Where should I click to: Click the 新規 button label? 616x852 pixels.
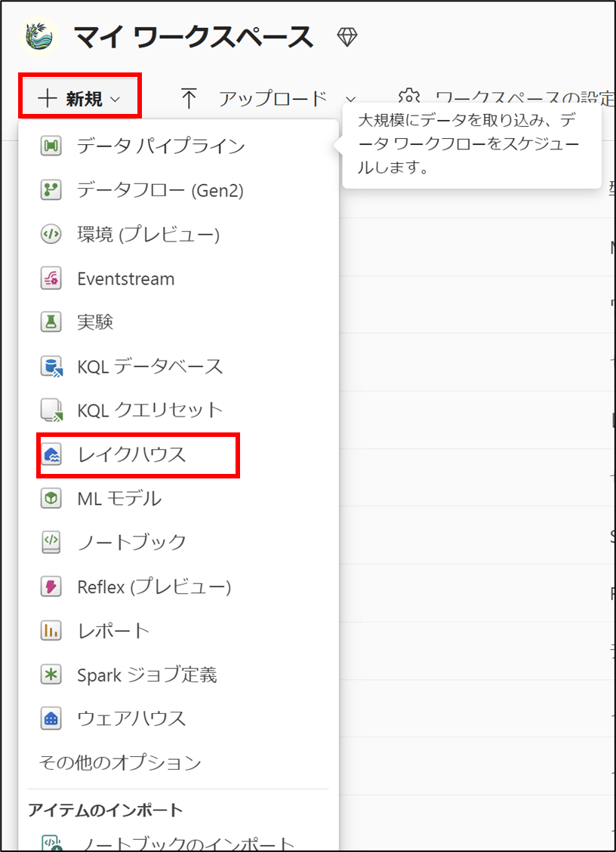pos(85,99)
